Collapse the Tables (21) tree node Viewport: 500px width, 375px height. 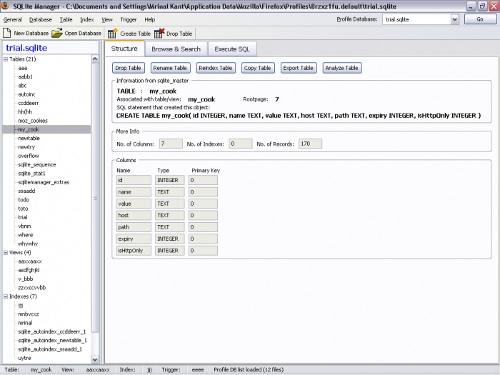6,59
